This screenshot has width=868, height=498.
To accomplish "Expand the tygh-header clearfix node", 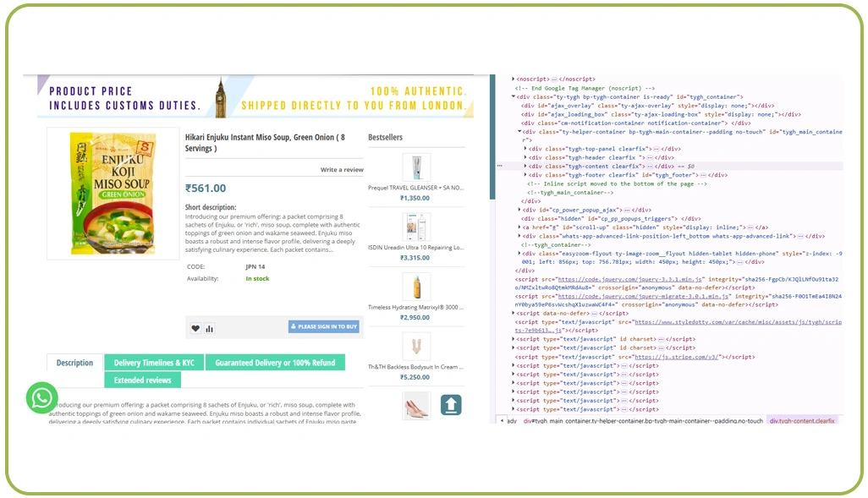I will [525, 157].
